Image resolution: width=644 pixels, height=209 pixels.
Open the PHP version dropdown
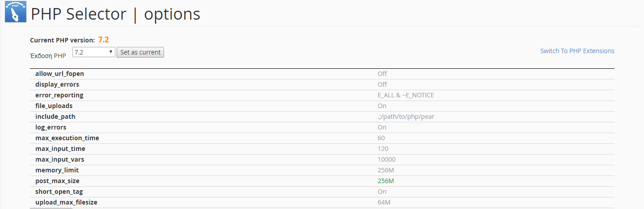pos(93,52)
